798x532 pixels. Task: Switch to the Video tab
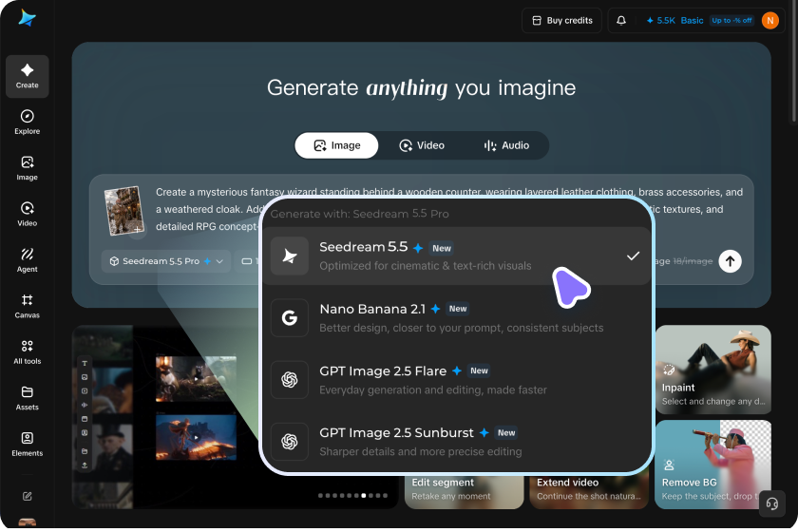pyautogui.click(x=422, y=145)
